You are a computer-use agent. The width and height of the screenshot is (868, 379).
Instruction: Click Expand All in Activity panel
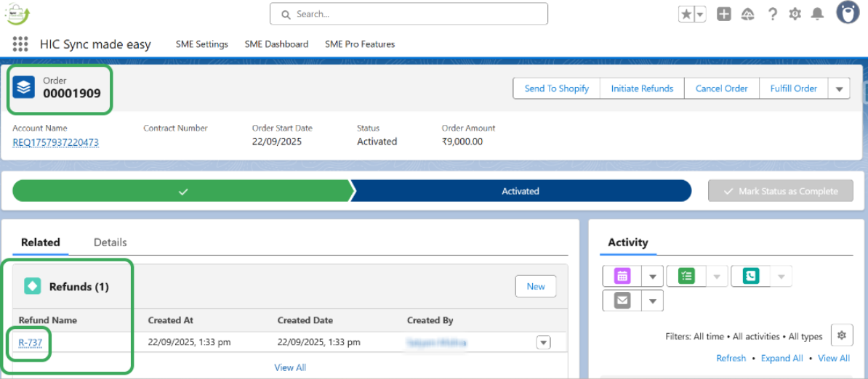coord(781,358)
